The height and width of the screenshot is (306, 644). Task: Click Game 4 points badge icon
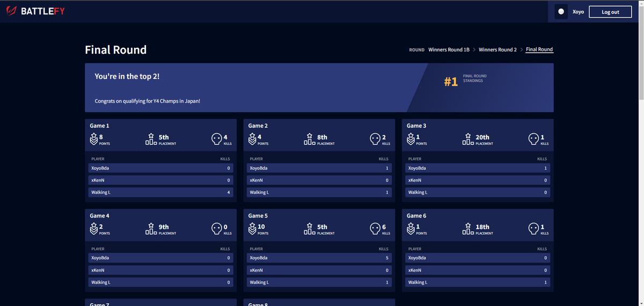[x=93, y=229]
